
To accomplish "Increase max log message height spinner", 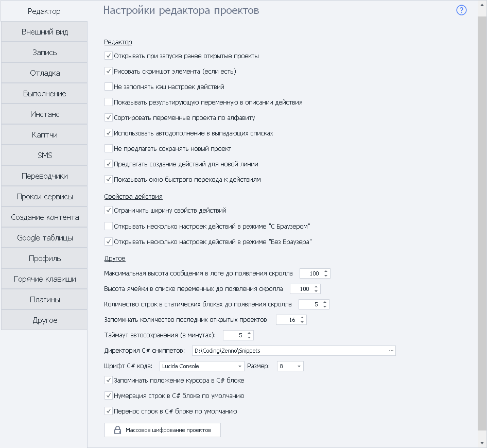I will pyautogui.click(x=326, y=271).
